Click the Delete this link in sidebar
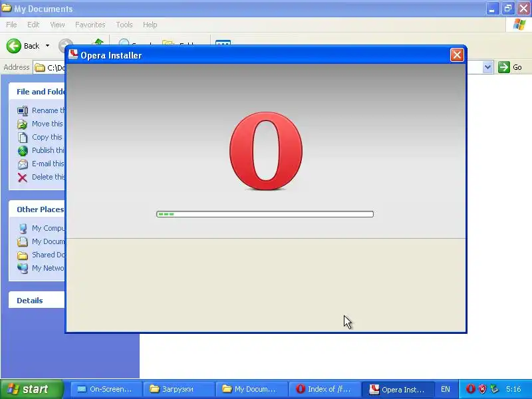Image resolution: width=532 pixels, height=399 pixels. 48,177
